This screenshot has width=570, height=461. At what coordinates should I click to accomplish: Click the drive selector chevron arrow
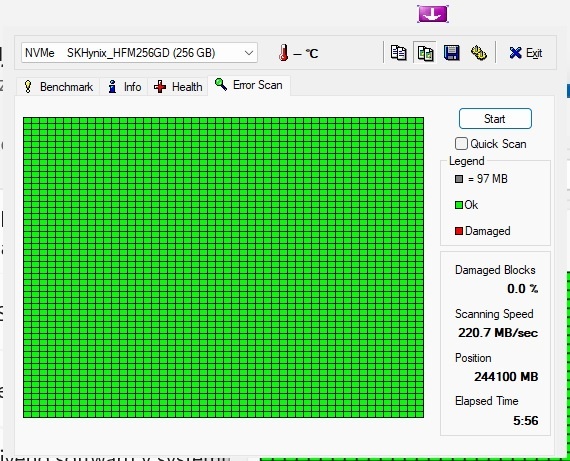249,53
